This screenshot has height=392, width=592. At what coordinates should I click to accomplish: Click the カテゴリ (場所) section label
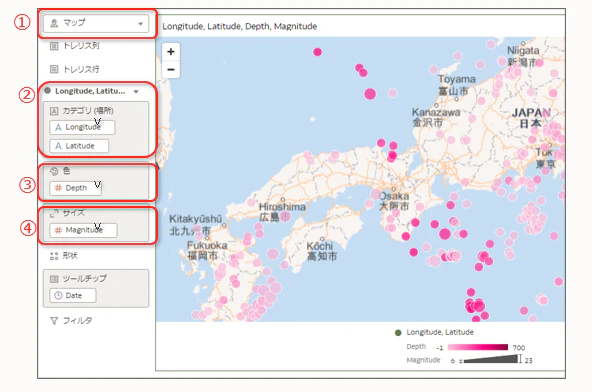88,111
